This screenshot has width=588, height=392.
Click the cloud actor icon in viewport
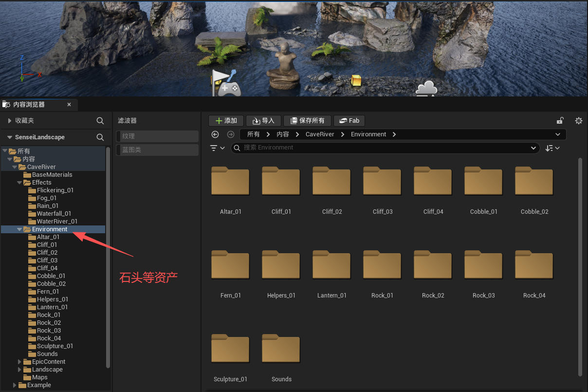(426, 89)
